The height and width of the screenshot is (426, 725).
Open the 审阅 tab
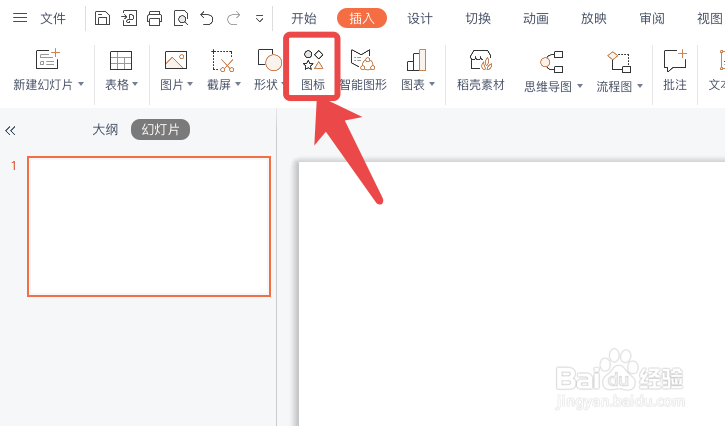click(652, 19)
